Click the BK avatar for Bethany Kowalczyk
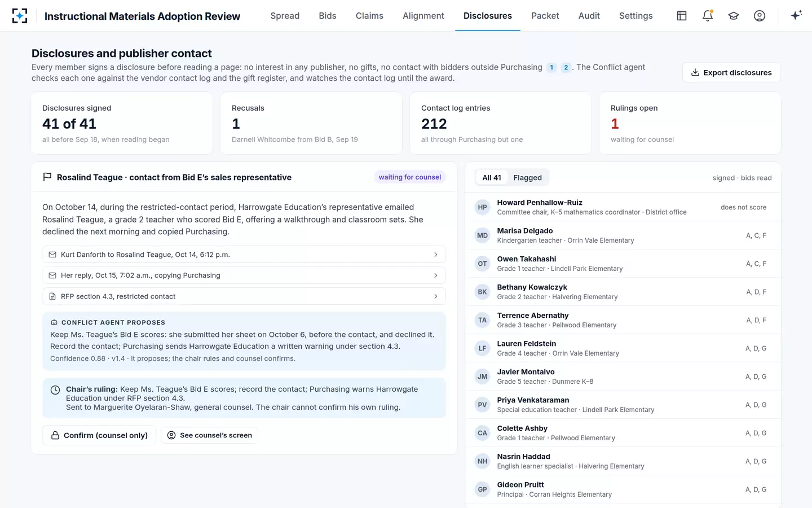The width and height of the screenshot is (812, 508). pos(482,292)
